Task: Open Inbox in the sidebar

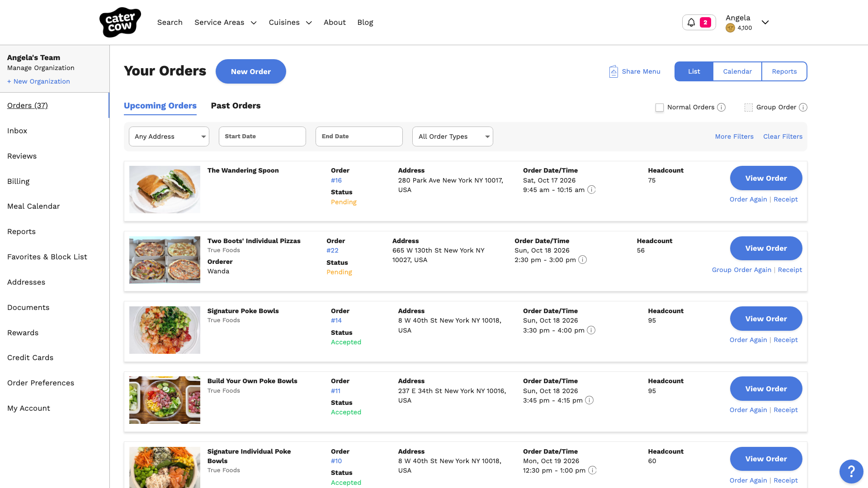Action: tap(17, 131)
